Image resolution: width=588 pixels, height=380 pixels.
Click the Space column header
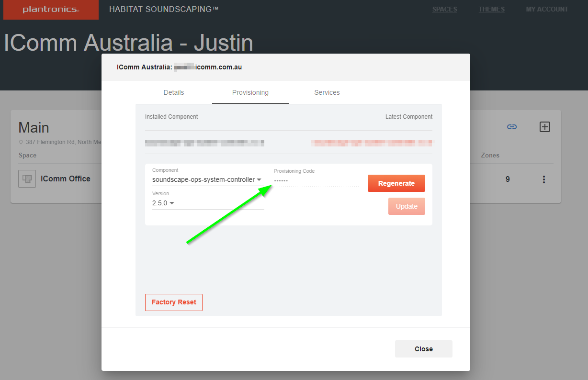(28, 155)
